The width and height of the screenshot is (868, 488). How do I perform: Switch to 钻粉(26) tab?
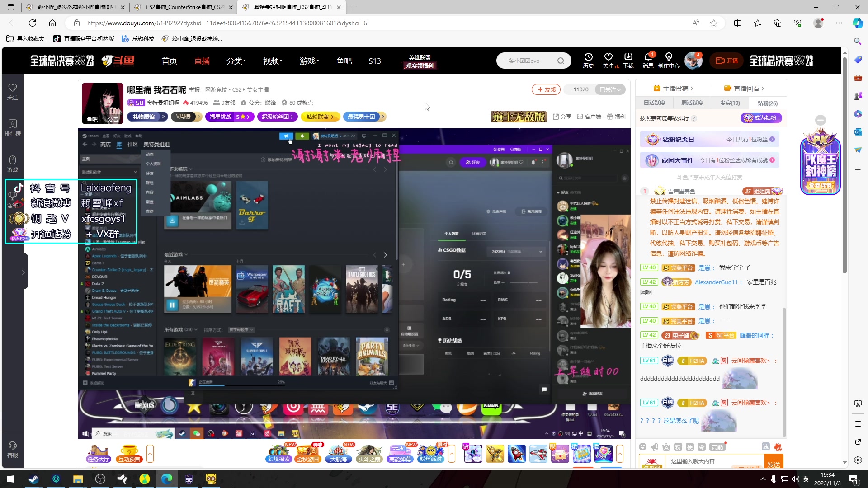click(x=768, y=103)
